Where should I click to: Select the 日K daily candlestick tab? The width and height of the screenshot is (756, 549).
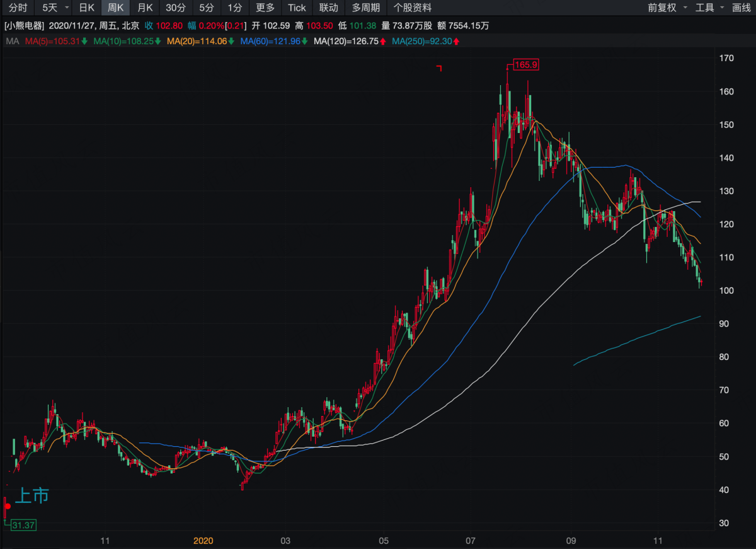[86, 8]
